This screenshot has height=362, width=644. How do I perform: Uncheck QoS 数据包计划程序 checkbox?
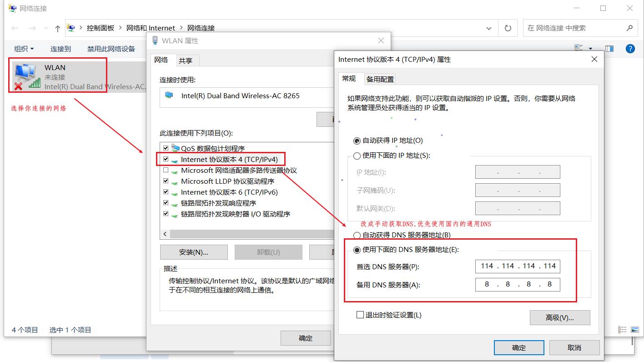(166, 148)
